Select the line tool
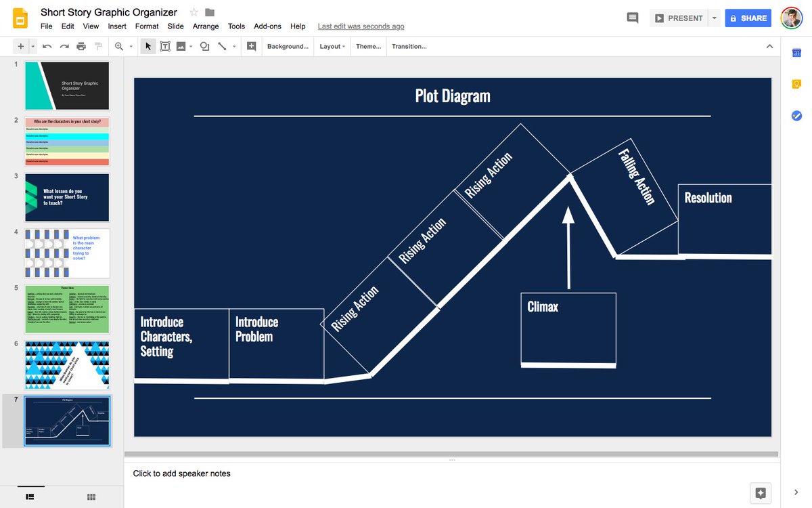 (222, 46)
